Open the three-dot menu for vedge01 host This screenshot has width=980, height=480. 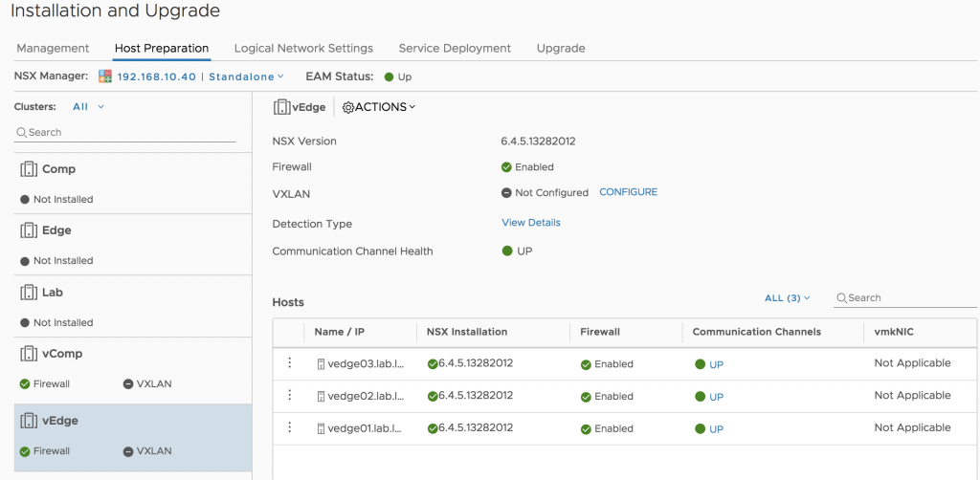(289, 427)
